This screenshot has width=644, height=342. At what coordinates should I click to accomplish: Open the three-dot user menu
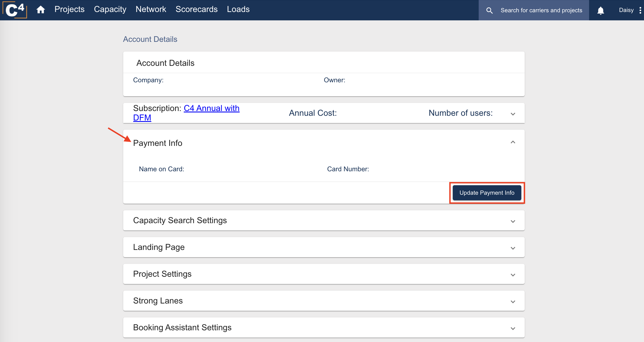click(x=640, y=10)
